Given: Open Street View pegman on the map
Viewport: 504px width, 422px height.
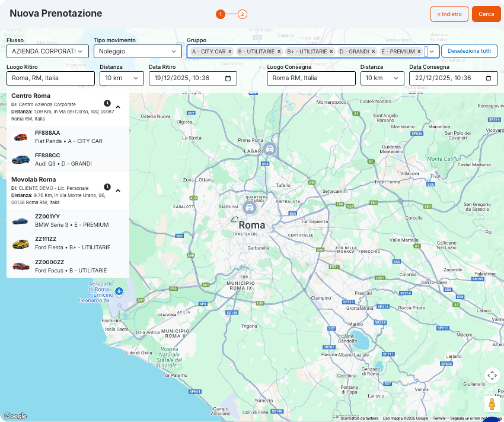Looking at the screenshot, I should [492, 404].
